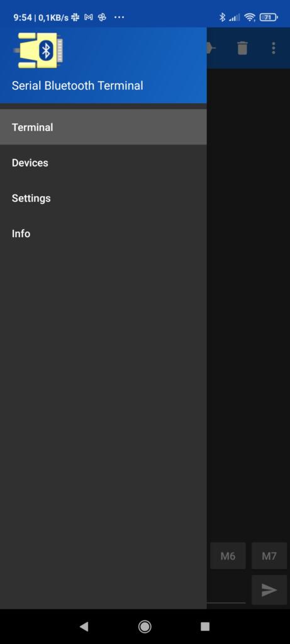Open the three-dot overflow menu
290x644 pixels.
[x=274, y=48]
